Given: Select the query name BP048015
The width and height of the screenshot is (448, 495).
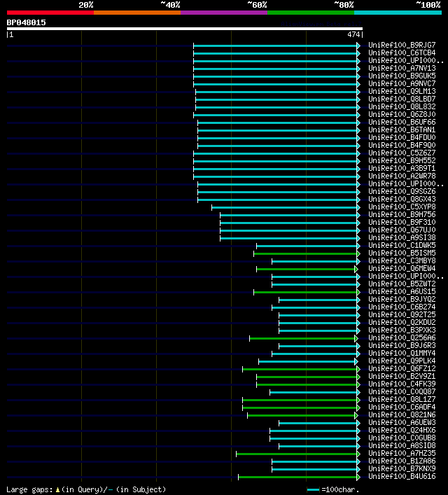Looking at the screenshot, I should coord(26,22).
